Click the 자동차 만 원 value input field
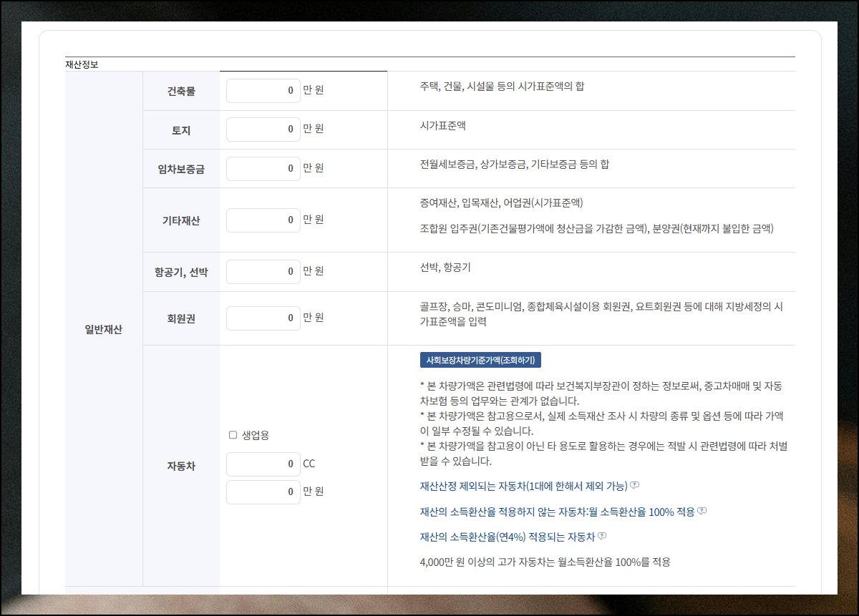Image resolution: width=859 pixels, height=616 pixels. pos(263,492)
